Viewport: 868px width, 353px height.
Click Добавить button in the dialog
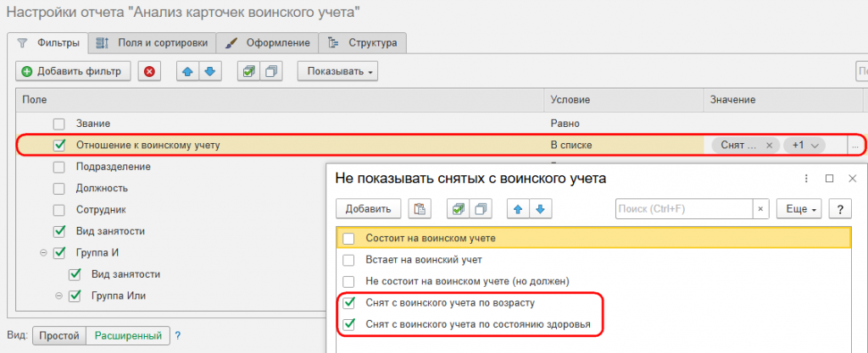click(x=368, y=209)
